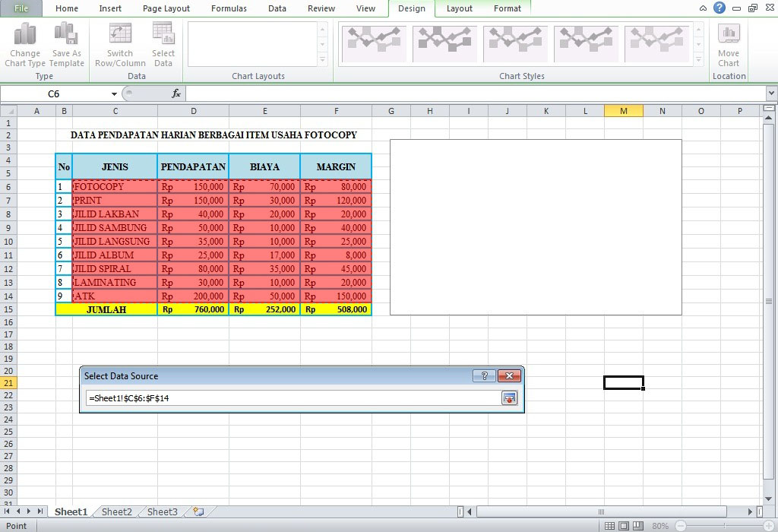Open the Name Box dropdown arrow
Image resolution: width=778 pixels, height=532 pixels.
(114, 93)
